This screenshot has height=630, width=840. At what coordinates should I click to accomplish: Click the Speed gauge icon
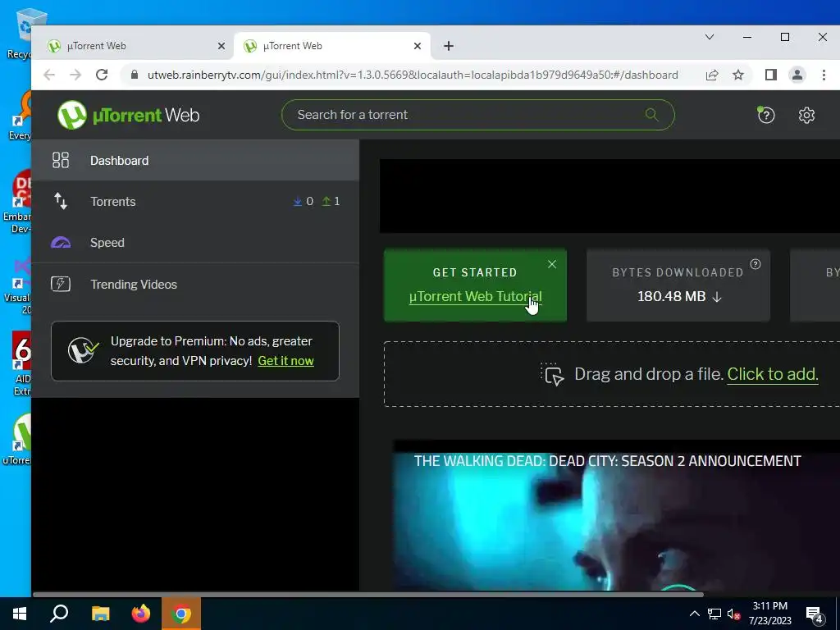click(61, 243)
